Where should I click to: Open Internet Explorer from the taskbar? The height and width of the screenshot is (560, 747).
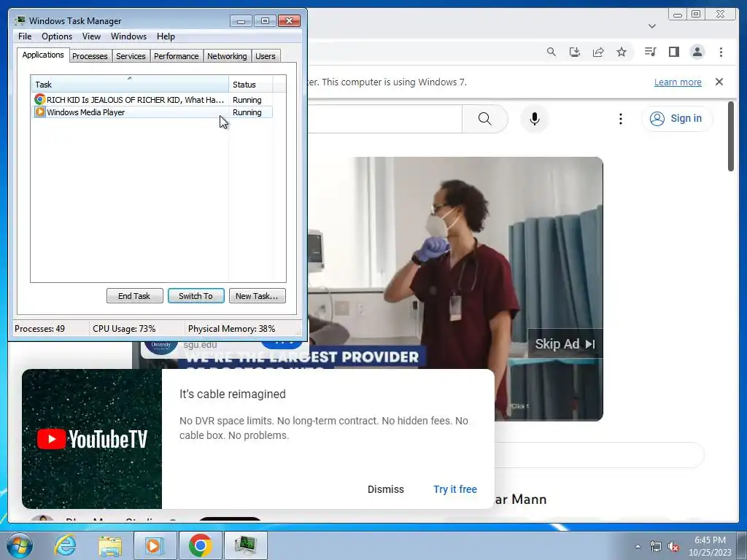point(65,545)
